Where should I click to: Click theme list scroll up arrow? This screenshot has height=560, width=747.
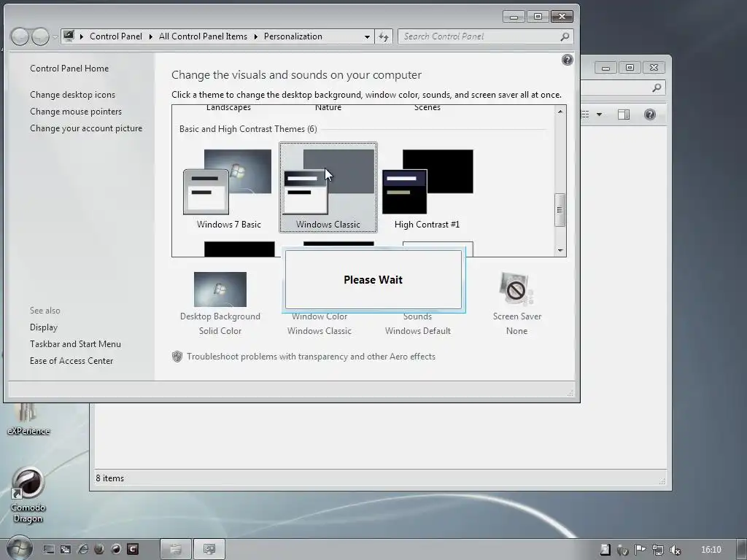(x=560, y=112)
